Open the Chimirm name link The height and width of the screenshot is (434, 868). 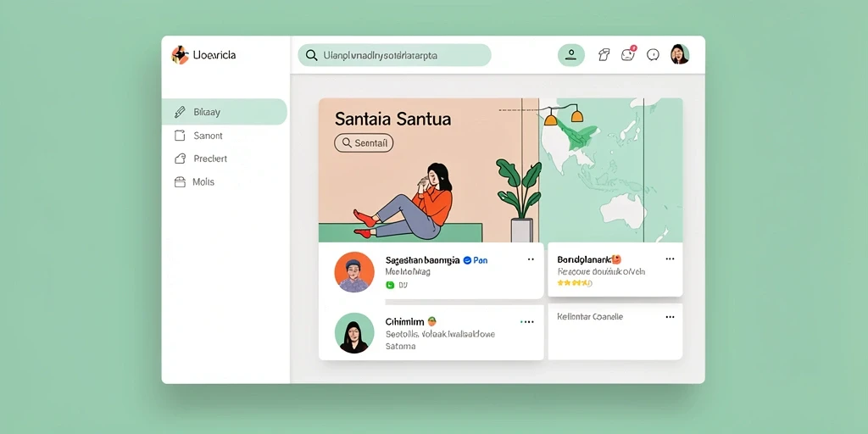coord(404,321)
